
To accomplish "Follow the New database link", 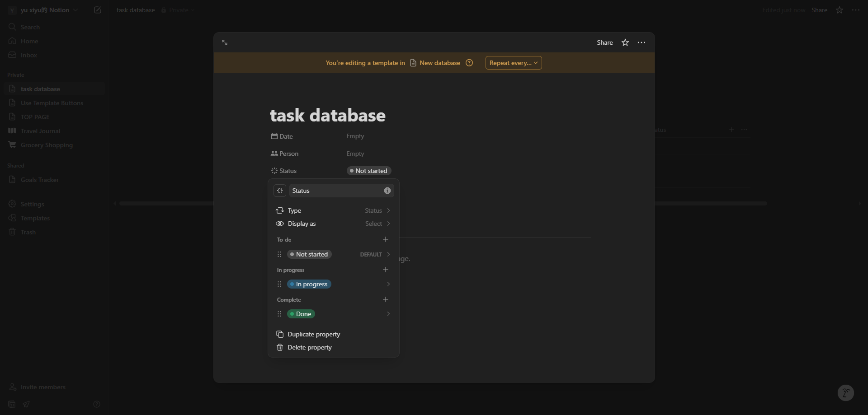I will 439,63.
